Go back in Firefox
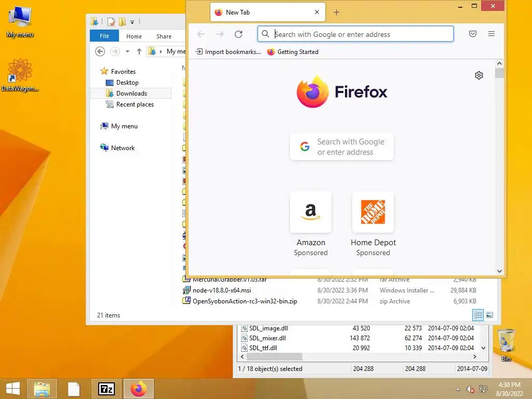Image resolution: width=532 pixels, height=399 pixels. pos(201,34)
